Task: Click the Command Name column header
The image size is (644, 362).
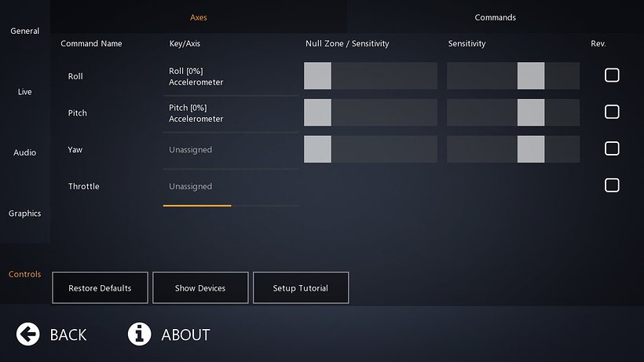Action: click(91, 43)
